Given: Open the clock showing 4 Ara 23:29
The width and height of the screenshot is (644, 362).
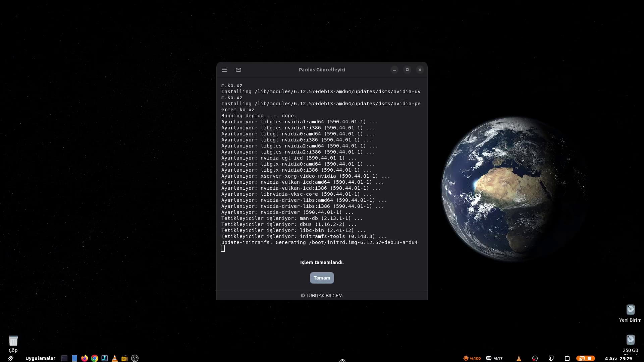Looking at the screenshot, I should (618, 358).
